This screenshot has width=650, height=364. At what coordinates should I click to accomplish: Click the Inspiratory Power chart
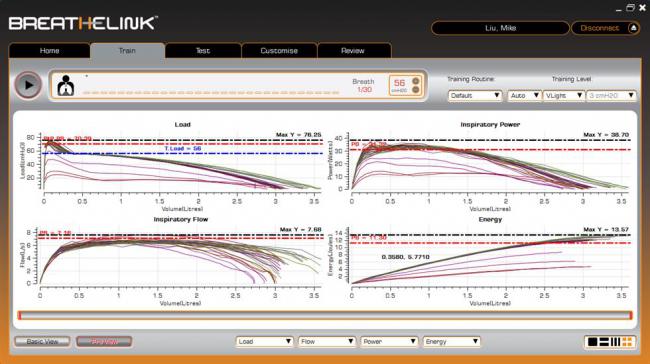[489, 163]
